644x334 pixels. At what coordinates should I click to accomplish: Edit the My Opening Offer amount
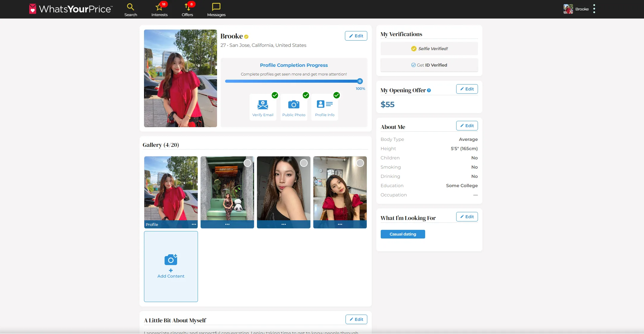[467, 89]
